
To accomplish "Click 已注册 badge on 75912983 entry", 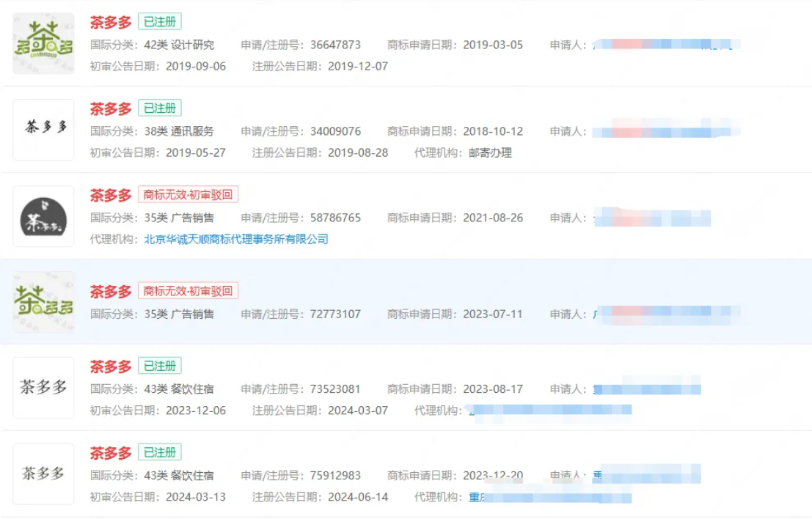I will tap(159, 452).
